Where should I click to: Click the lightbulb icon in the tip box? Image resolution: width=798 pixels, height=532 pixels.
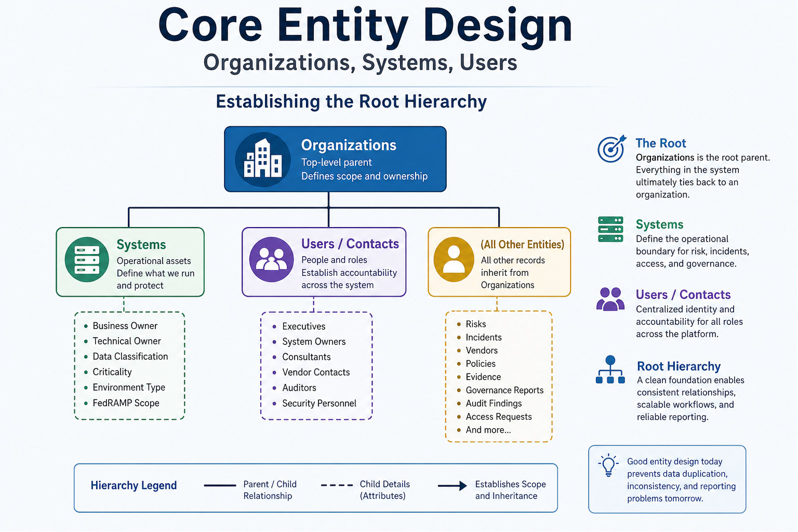click(608, 465)
